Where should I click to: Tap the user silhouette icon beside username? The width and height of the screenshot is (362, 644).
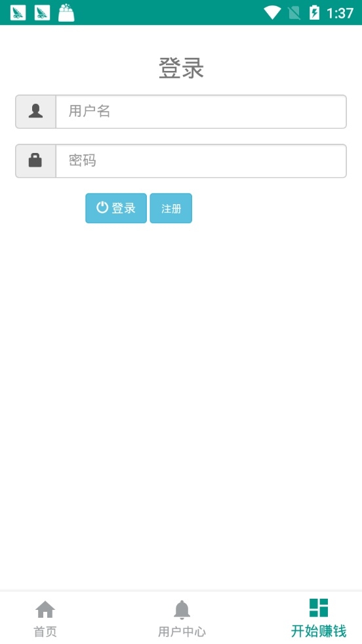(35, 112)
